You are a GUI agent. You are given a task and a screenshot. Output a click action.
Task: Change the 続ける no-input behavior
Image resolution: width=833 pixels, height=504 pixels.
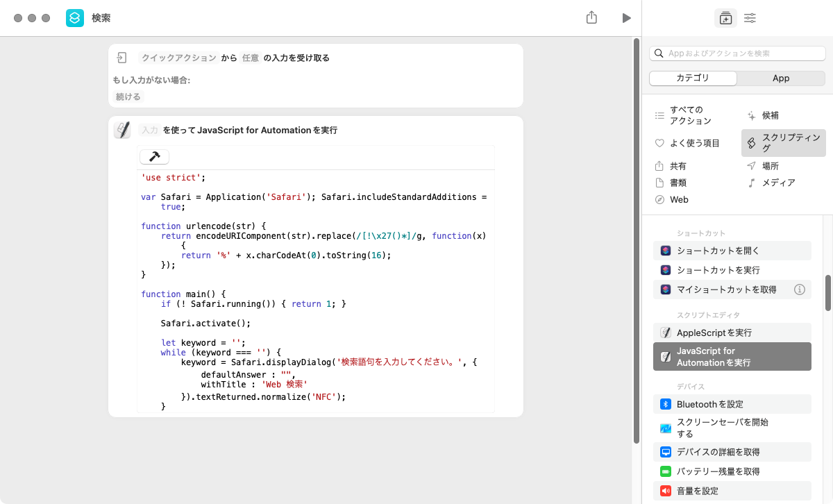[x=128, y=97]
